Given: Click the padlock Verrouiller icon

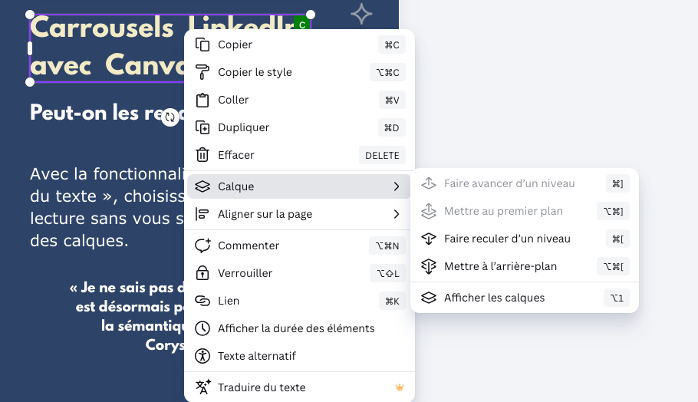Looking at the screenshot, I should (202, 273).
